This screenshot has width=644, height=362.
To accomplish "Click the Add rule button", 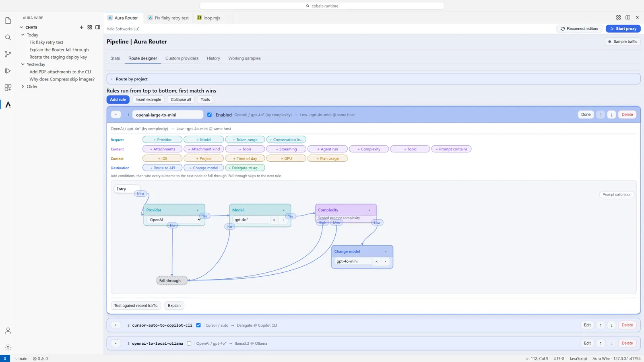I will pyautogui.click(x=118, y=100).
